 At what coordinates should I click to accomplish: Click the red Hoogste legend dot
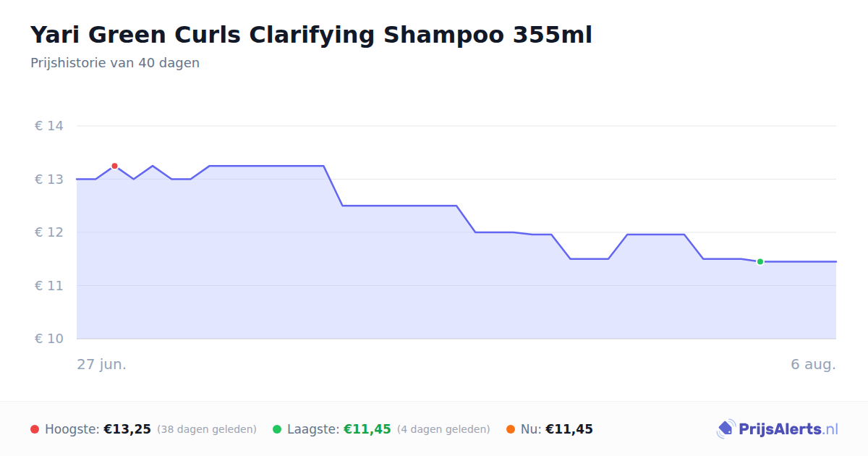[35, 429]
